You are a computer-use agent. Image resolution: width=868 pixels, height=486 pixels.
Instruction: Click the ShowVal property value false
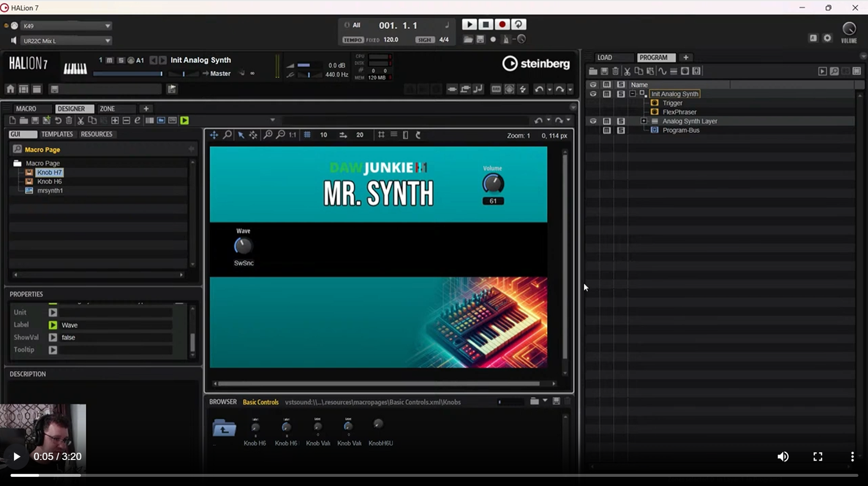pyautogui.click(x=116, y=337)
